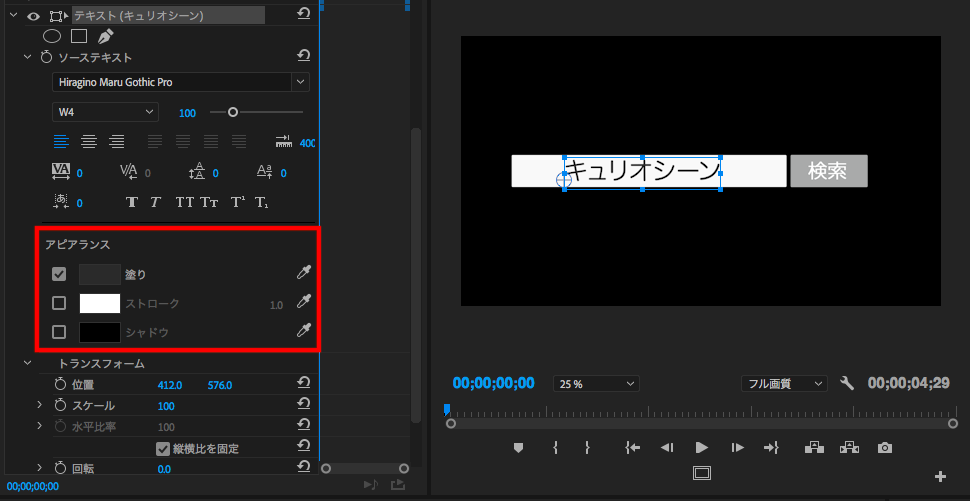This screenshot has height=501, width=970.
Task: Enable all caps text style
Action: [185, 202]
